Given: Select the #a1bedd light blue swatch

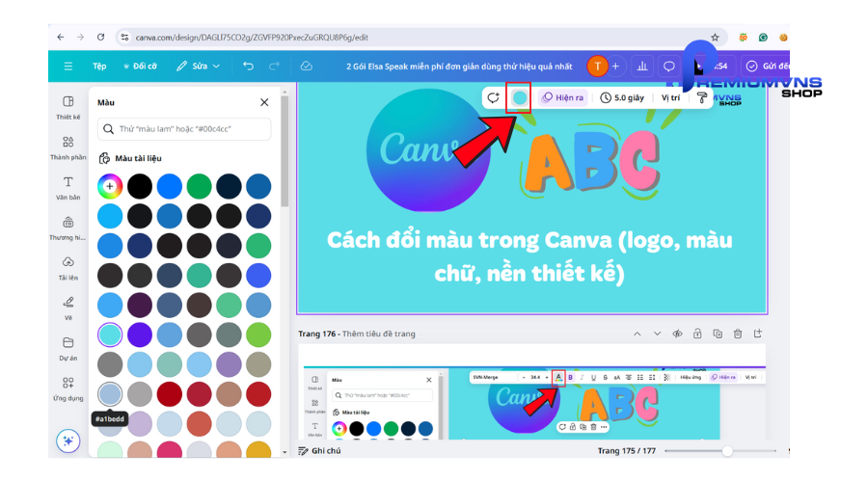Looking at the screenshot, I should (110, 394).
